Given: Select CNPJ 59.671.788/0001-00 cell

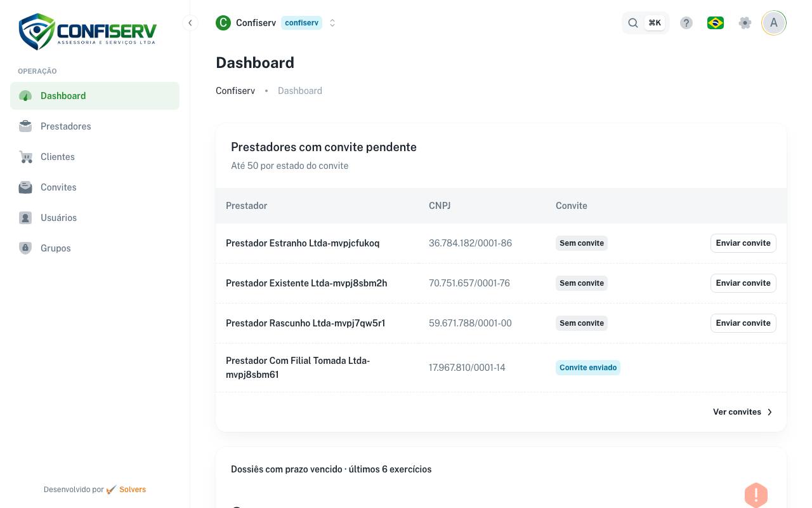Looking at the screenshot, I should [470, 323].
